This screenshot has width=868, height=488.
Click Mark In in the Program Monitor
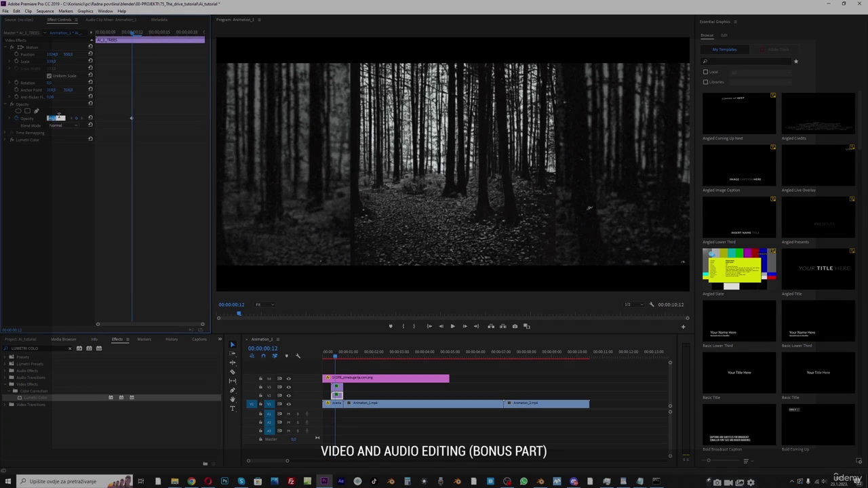[403, 326]
